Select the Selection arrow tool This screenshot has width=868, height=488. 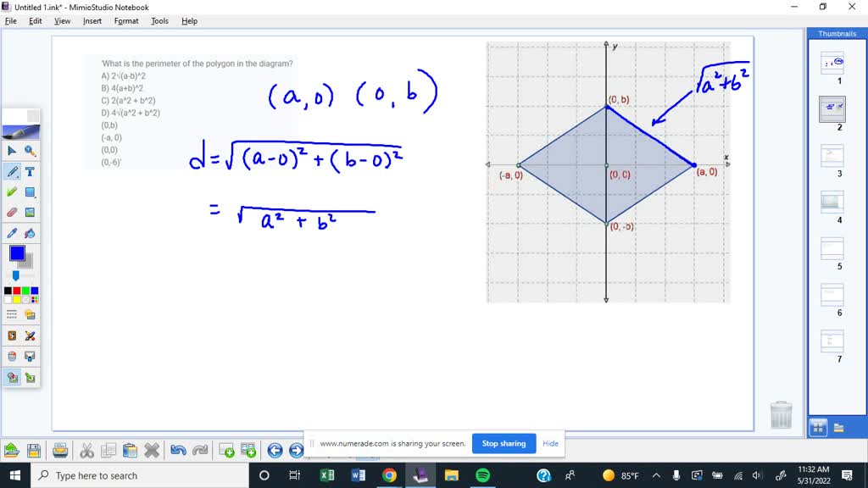[x=12, y=151]
